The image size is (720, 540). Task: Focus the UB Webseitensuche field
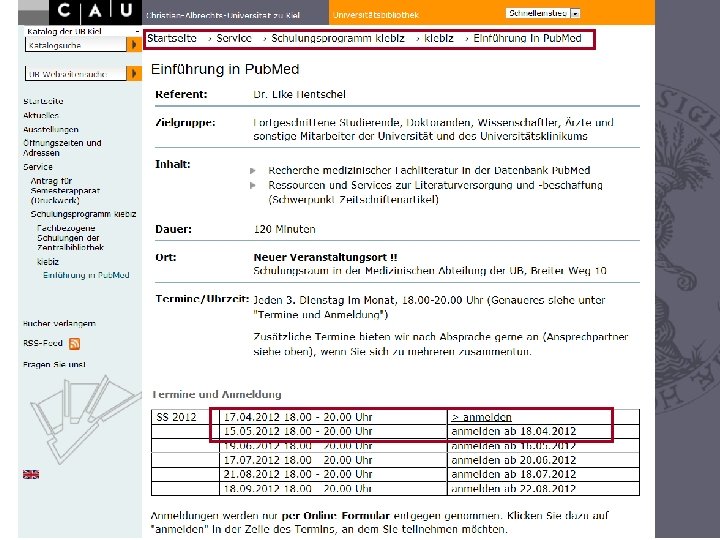[76, 74]
